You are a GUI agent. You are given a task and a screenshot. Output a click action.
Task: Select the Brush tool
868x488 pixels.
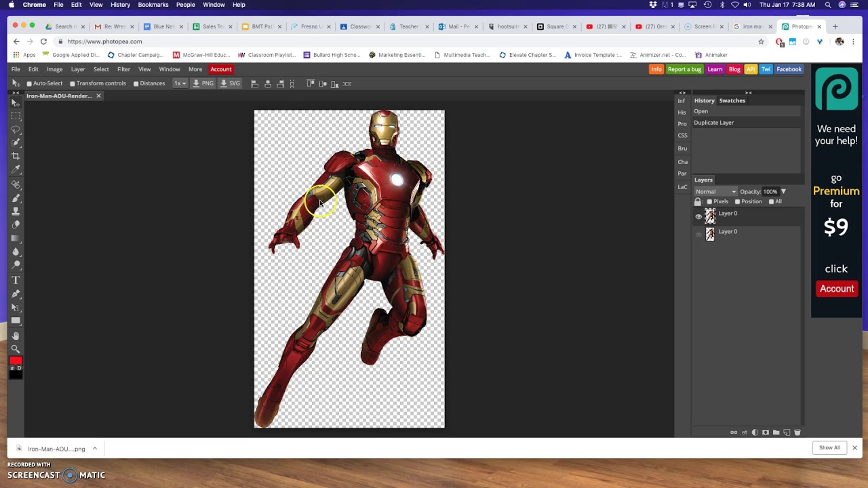click(16, 198)
